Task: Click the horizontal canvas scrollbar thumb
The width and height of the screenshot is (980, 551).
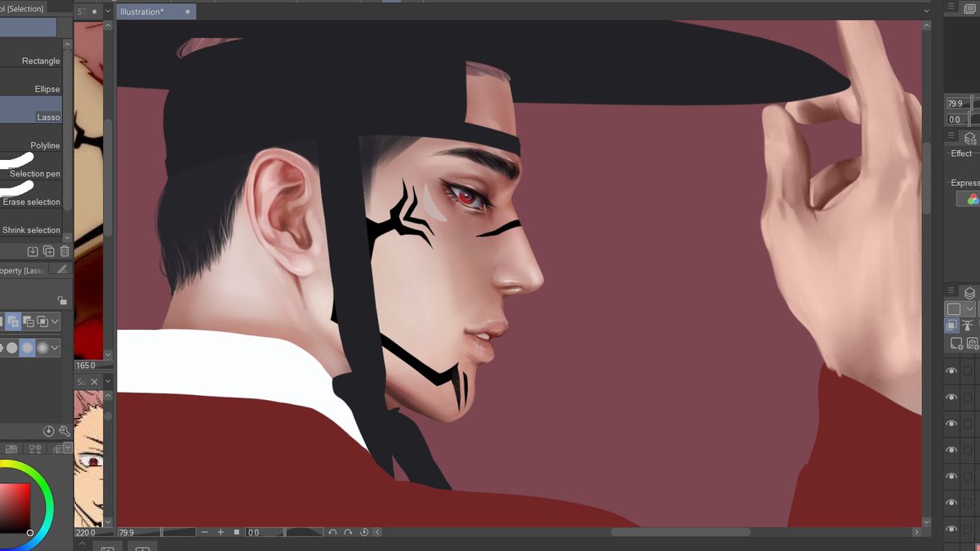Action: (x=680, y=532)
